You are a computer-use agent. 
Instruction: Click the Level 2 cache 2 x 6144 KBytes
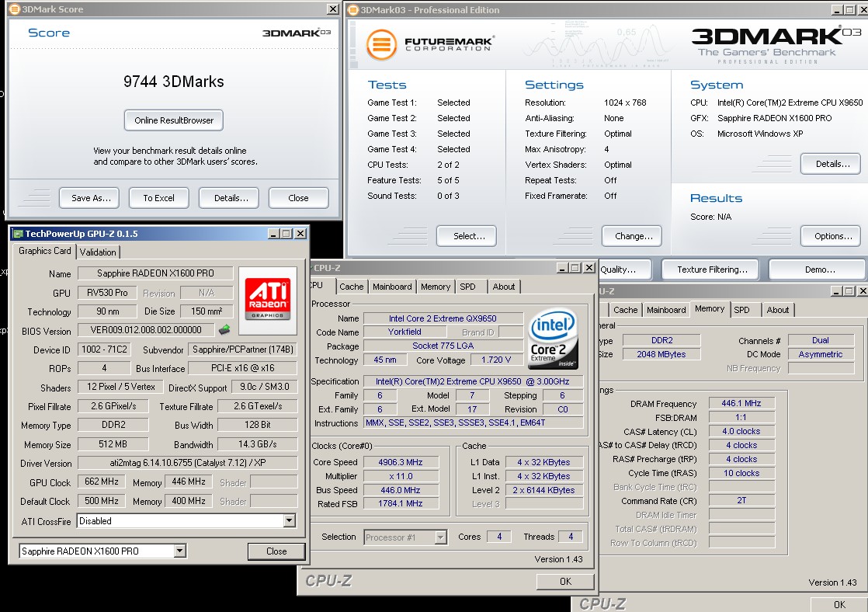point(544,490)
